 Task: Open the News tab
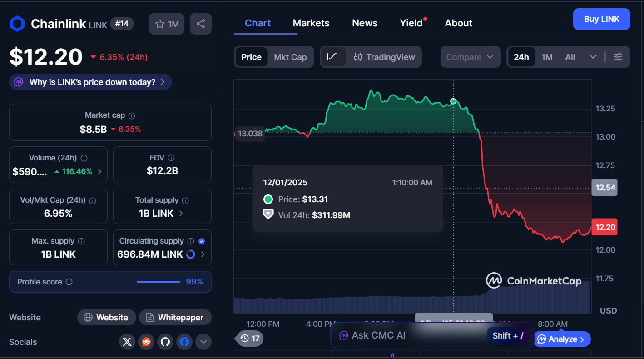point(365,23)
